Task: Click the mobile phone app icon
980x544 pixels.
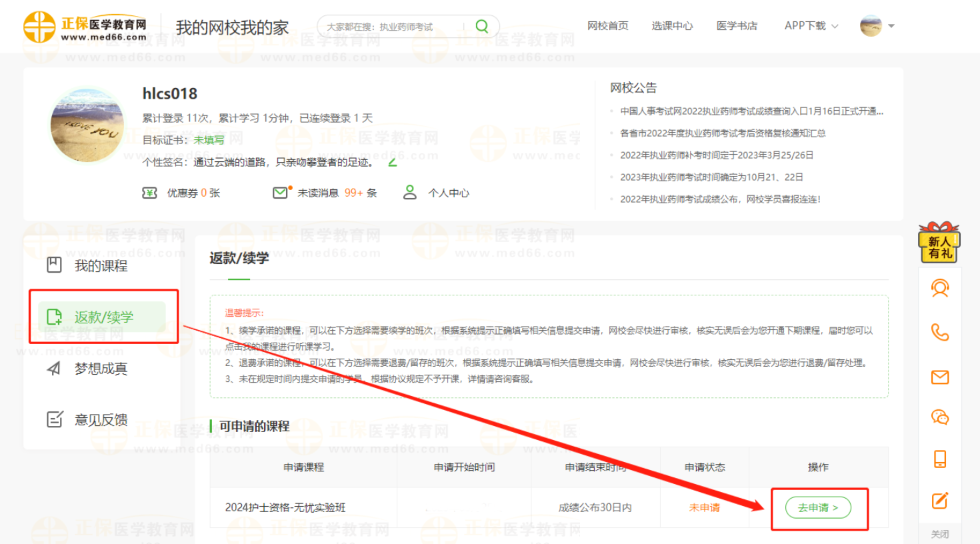Action: 940,459
